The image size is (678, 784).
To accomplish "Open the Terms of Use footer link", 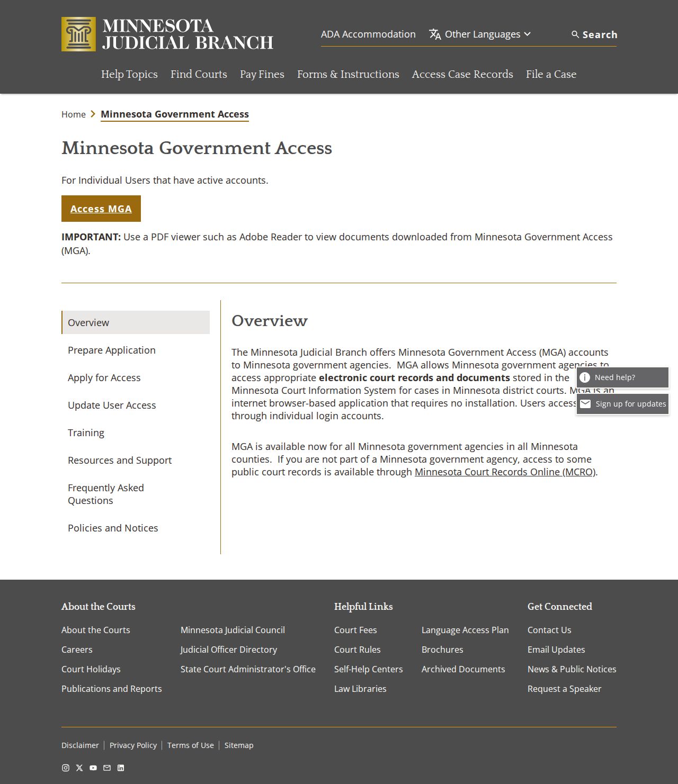I will tap(191, 745).
